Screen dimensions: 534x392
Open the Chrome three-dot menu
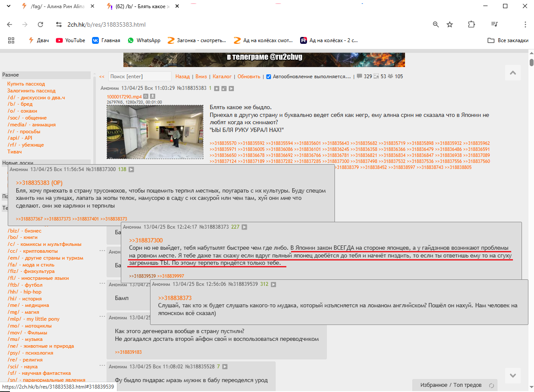tap(525, 24)
